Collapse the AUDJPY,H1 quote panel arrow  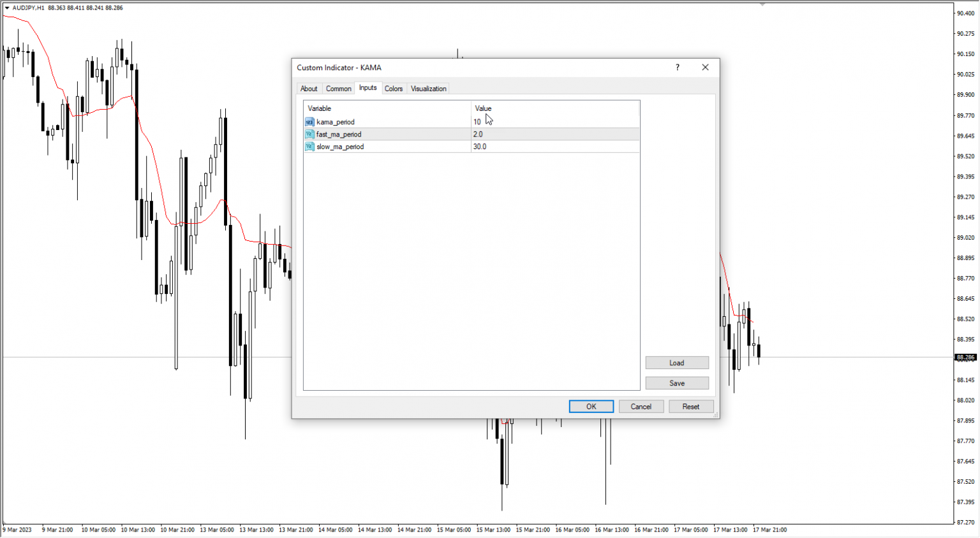point(6,8)
